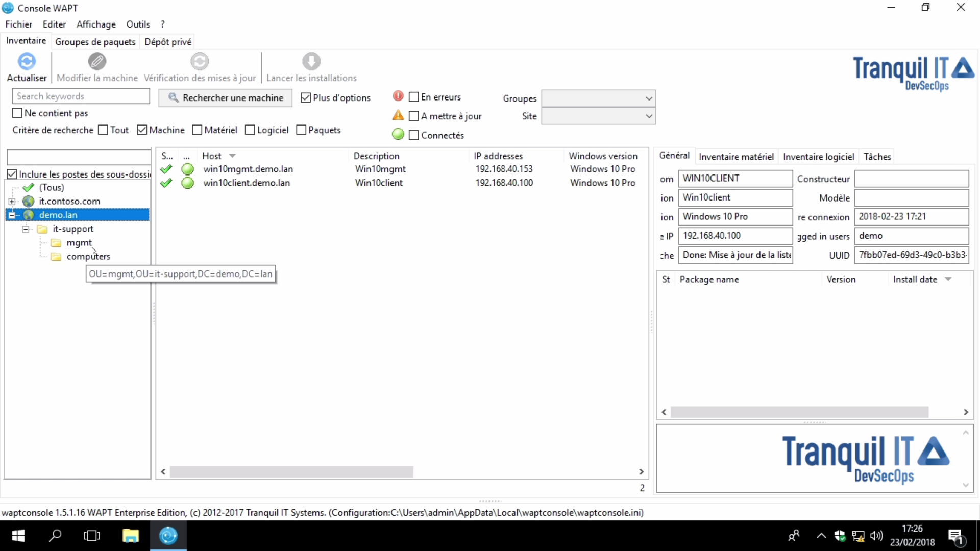Click the Actualiser refresh icon
This screenshot has height=551, width=980.
click(27, 62)
